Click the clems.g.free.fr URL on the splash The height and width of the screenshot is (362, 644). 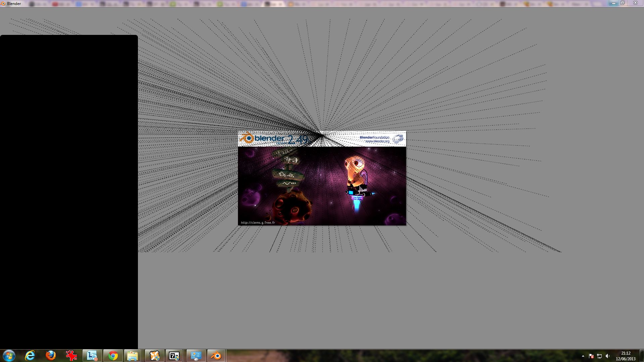258,222
